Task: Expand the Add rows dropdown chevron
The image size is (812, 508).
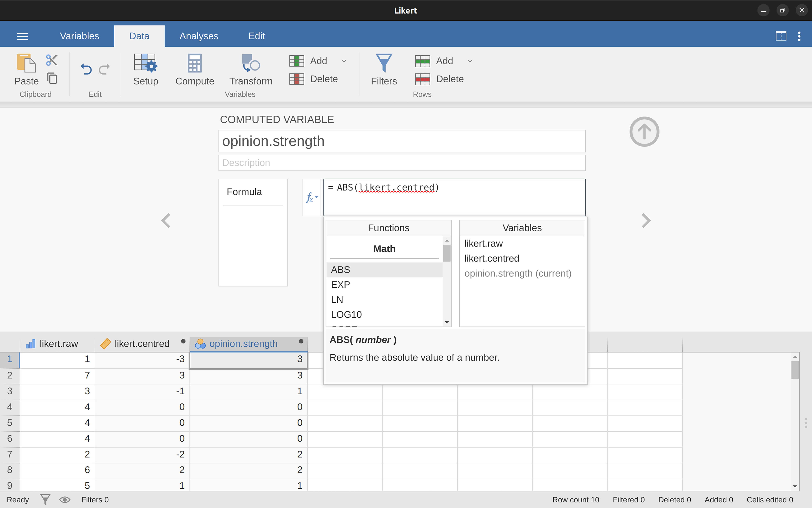Action: tap(469, 61)
